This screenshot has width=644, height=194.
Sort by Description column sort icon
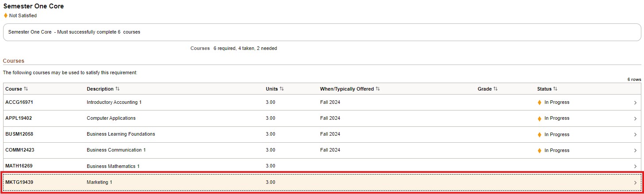(117, 89)
